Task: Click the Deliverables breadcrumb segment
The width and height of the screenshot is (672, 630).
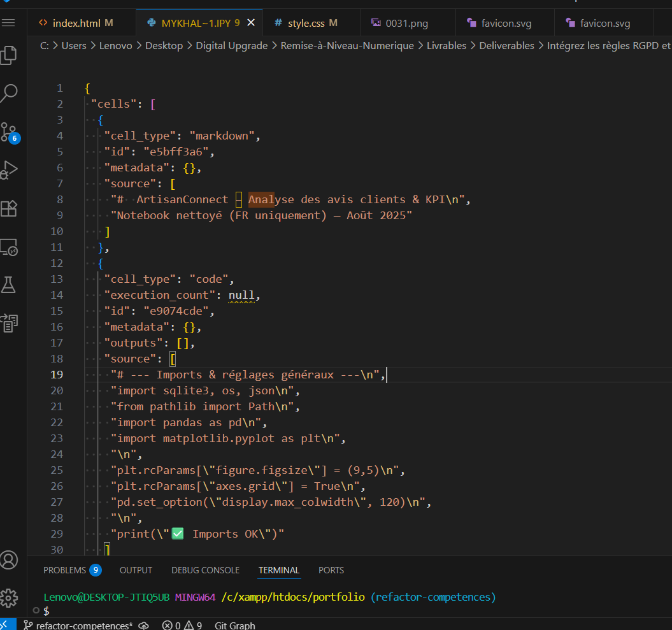Action: pyautogui.click(x=506, y=45)
